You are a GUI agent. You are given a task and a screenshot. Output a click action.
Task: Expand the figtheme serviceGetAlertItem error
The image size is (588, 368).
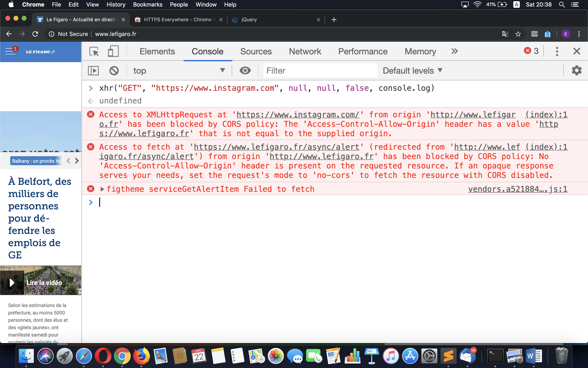(102, 189)
